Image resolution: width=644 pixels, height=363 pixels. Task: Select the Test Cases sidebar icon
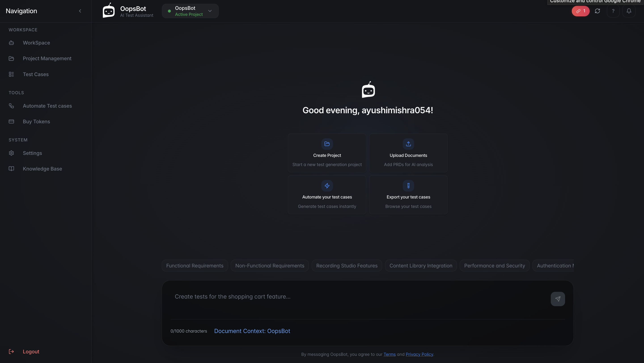[x=11, y=74]
